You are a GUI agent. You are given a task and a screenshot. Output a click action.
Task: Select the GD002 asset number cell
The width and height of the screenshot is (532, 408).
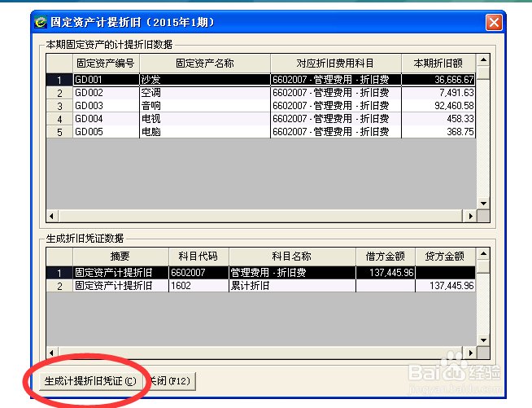(x=106, y=93)
